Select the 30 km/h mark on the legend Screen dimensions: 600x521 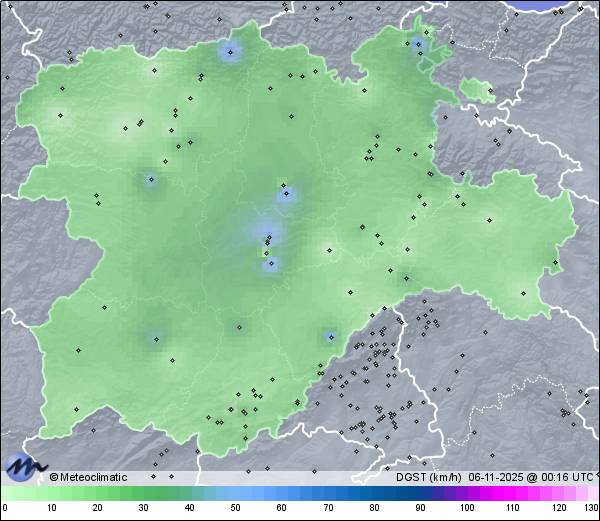(x=143, y=508)
